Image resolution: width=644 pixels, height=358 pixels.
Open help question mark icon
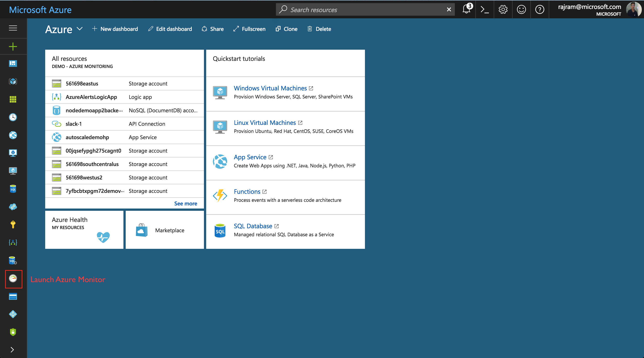point(540,9)
